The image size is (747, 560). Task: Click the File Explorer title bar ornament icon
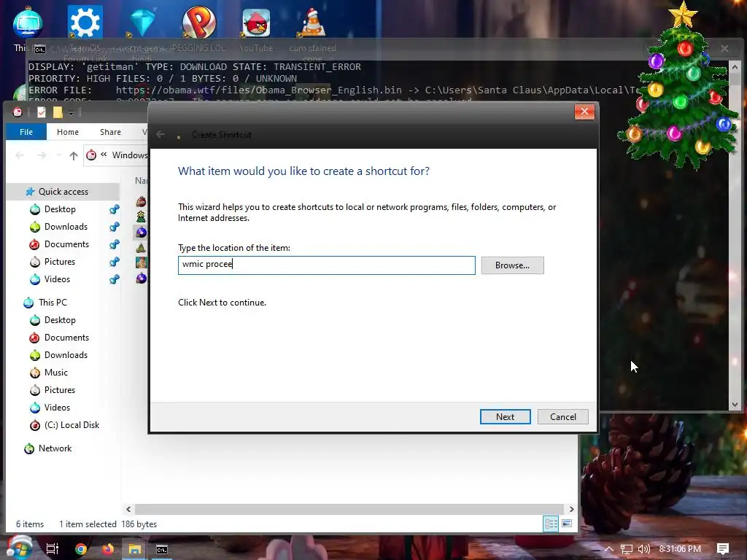point(18,112)
